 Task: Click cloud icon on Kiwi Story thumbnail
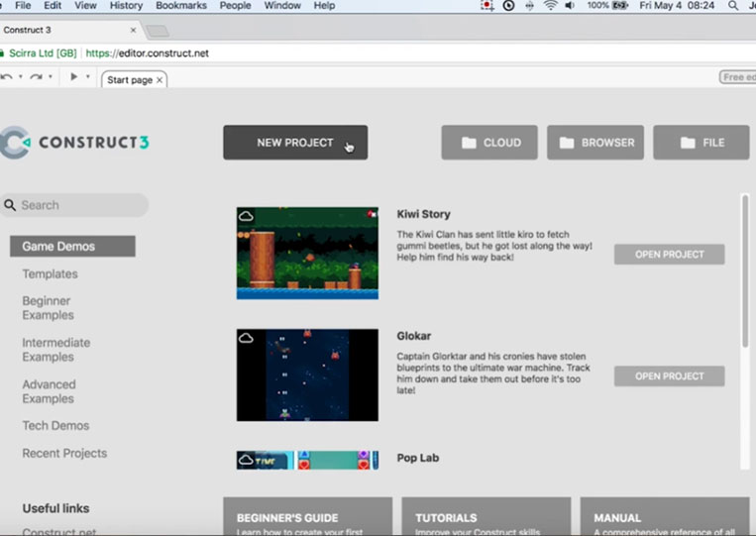coord(246,216)
